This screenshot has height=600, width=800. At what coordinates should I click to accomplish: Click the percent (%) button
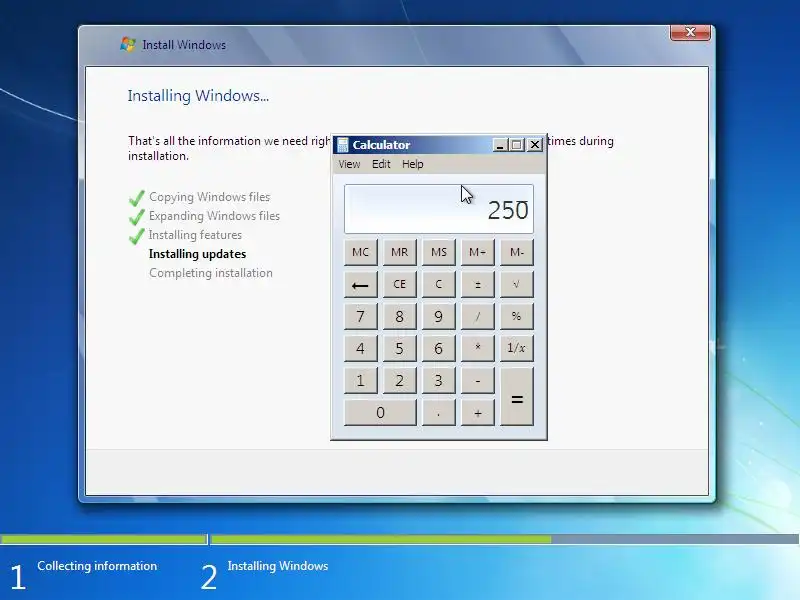click(517, 316)
